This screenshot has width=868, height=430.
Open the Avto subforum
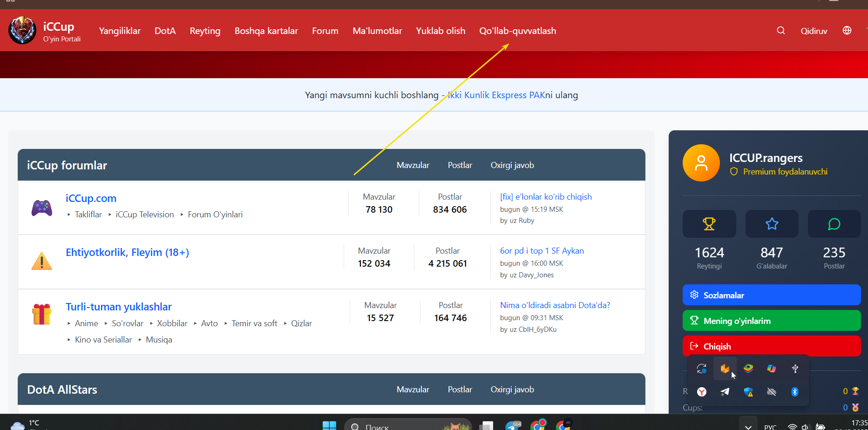(x=210, y=323)
